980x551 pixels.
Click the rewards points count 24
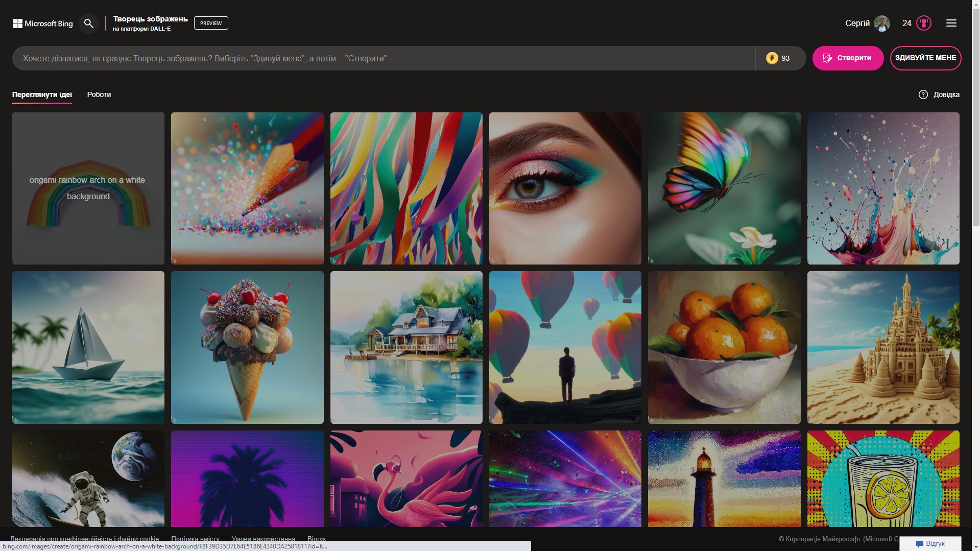[x=906, y=23]
